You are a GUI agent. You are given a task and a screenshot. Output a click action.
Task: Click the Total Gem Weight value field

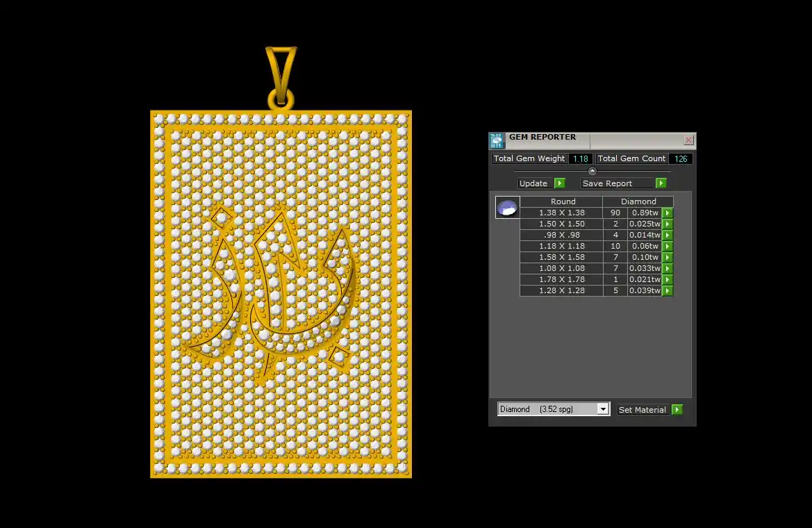(x=580, y=159)
